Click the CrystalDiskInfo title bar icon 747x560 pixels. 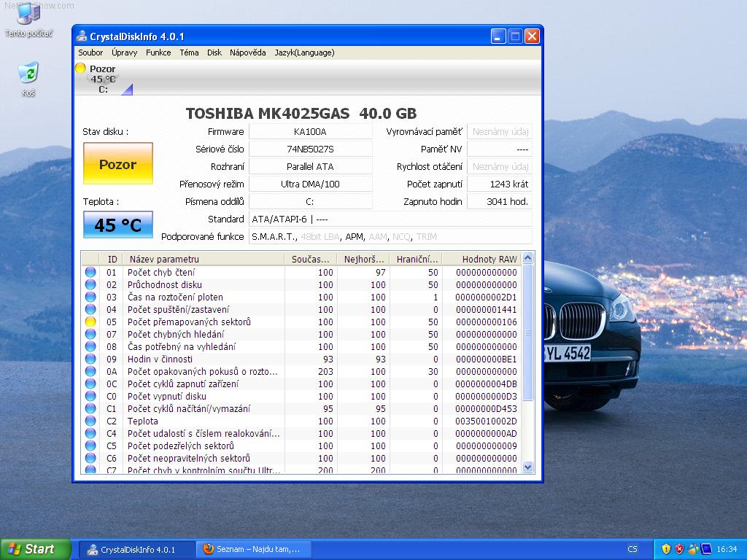(82, 36)
